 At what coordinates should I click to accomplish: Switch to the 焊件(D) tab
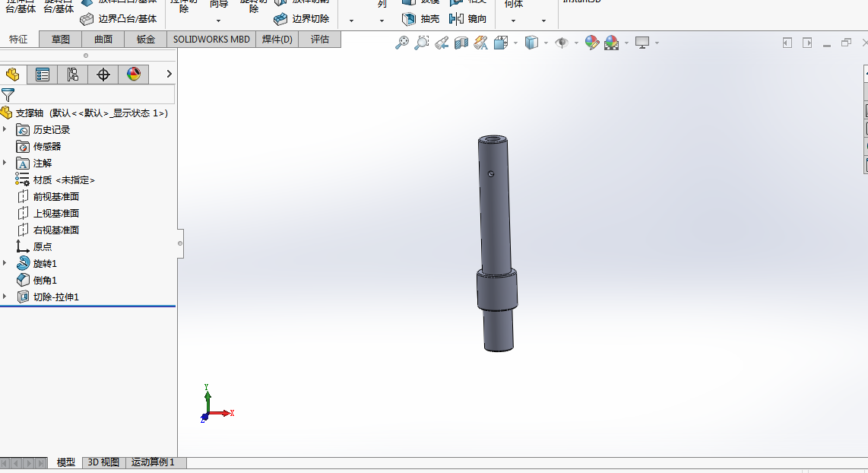click(x=277, y=40)
